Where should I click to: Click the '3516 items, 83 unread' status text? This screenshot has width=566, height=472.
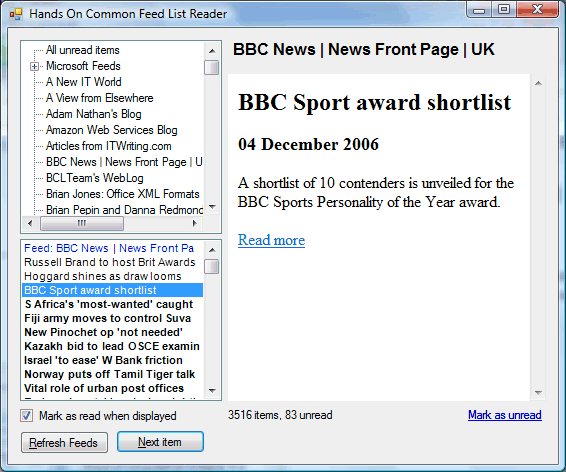pyautogui.click(x=280, y=415)
